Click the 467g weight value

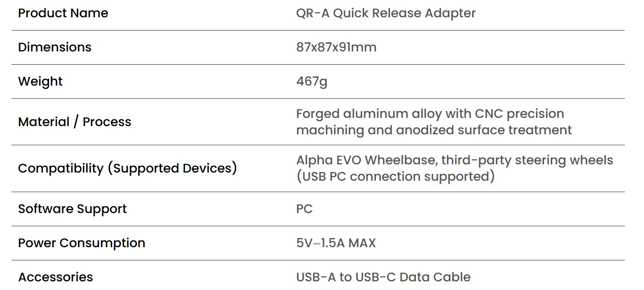(x=311, y=81)
